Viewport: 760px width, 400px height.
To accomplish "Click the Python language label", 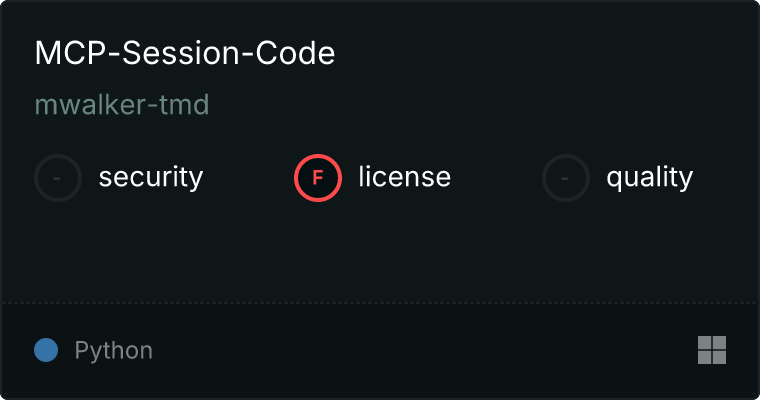I will click(x=114, y=351).
